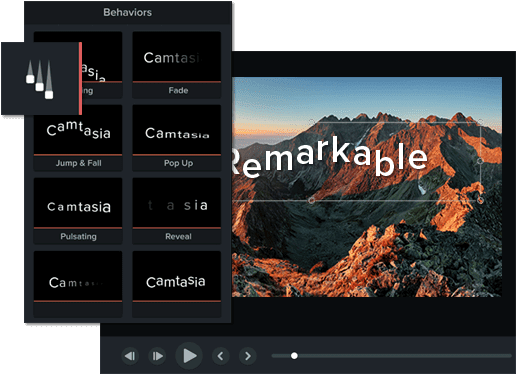Open the Behaviors tool icon with three sliders
Viewport: 516px width, 374px height.
pyautogui.click(x=40, y=79)
